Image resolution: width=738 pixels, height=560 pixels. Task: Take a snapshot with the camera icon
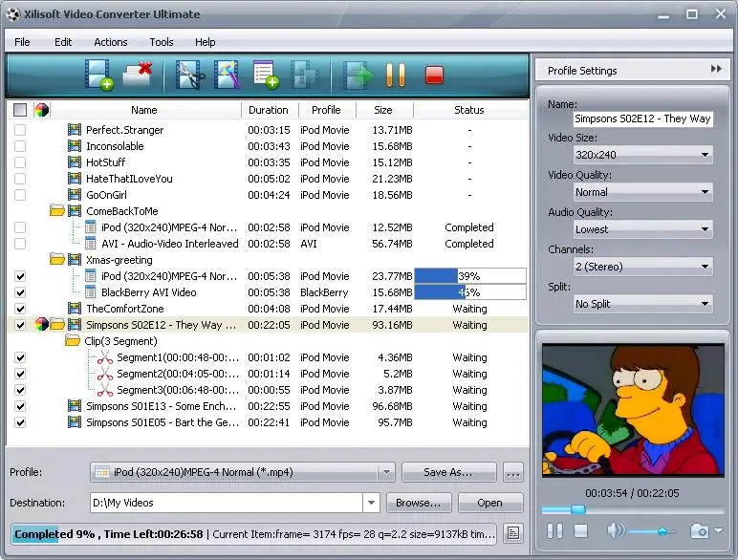click(700, 531)
